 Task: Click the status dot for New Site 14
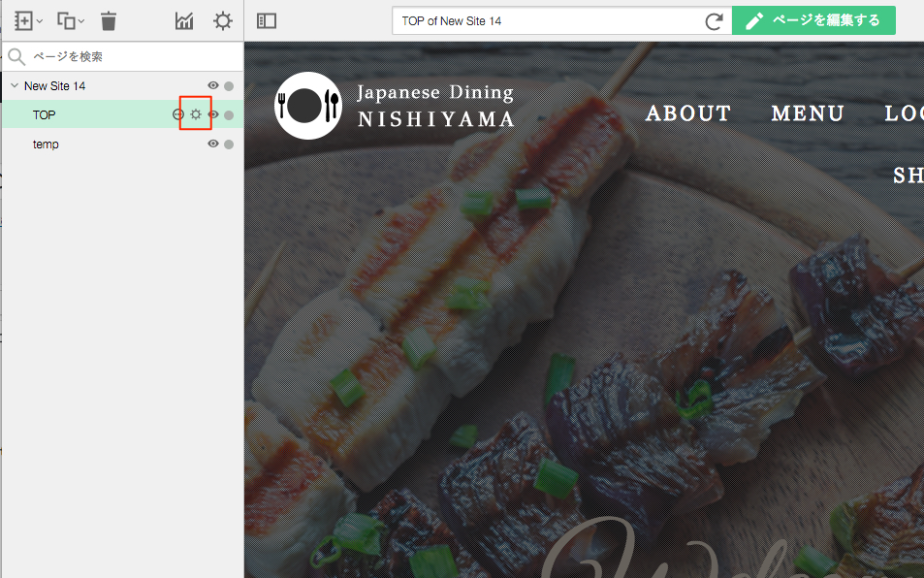(229, 86)
